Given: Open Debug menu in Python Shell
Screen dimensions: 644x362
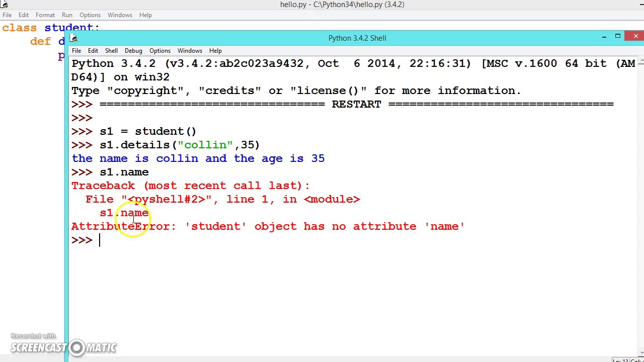Looking at the screenshot, I should coord(133,51).
